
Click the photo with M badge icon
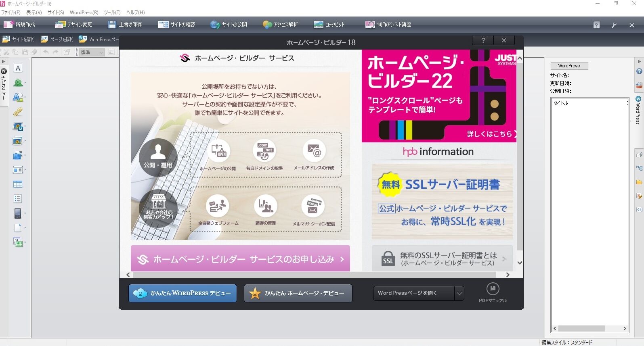pyautogui.click(x=18, y=126)
